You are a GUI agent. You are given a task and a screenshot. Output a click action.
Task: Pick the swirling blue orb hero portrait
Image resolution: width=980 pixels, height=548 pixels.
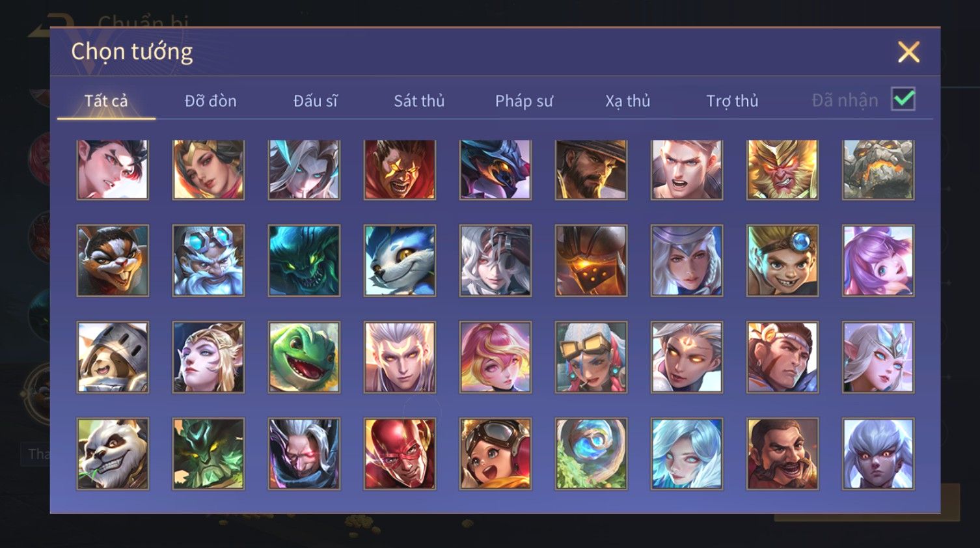[x=591, y=454]
